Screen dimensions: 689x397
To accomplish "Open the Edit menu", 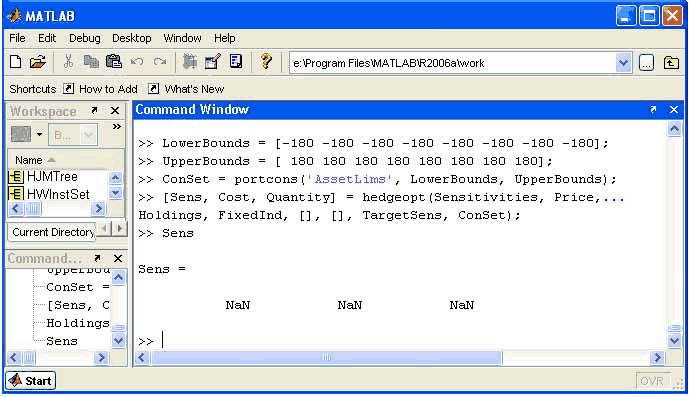I will tap(47, 38).
